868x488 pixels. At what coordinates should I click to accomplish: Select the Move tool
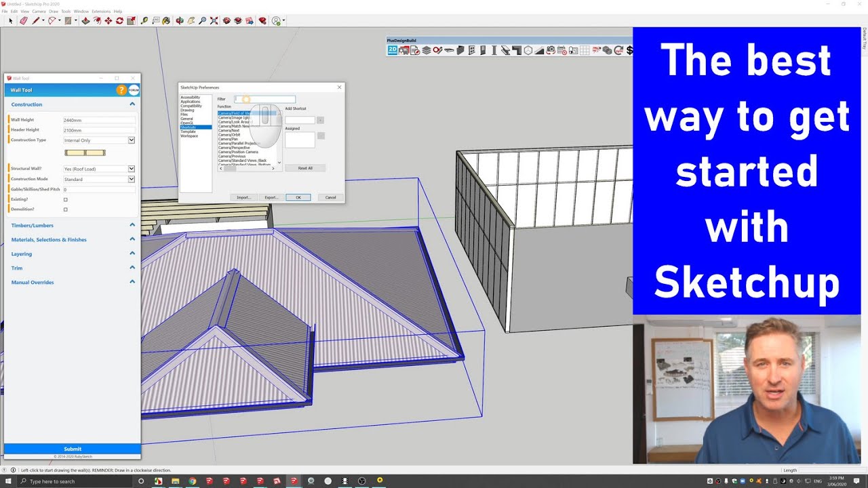click(x=108, y=21)
